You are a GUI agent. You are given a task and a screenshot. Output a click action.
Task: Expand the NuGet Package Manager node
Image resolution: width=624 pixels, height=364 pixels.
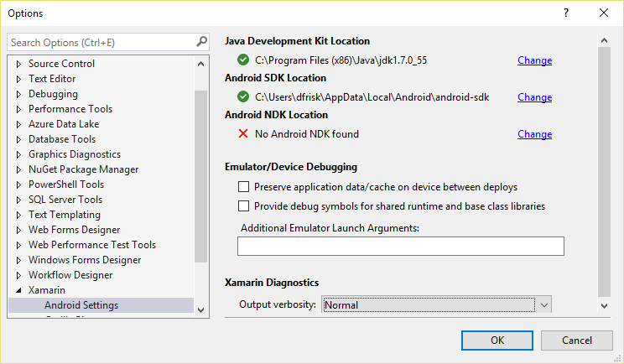[x=18, y=169]
